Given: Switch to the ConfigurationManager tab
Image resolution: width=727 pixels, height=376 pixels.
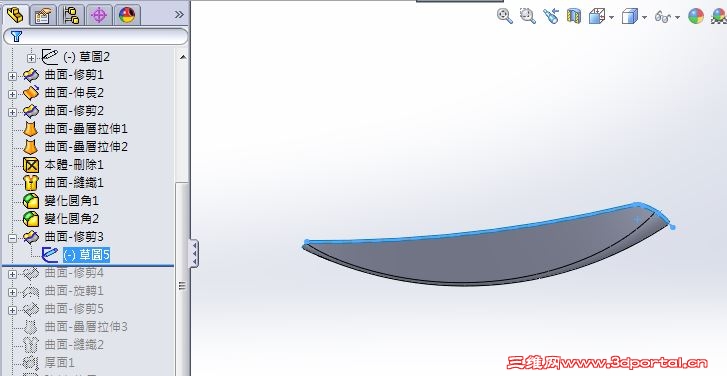Looking at the screenshot, I should [x=71, y=15].
